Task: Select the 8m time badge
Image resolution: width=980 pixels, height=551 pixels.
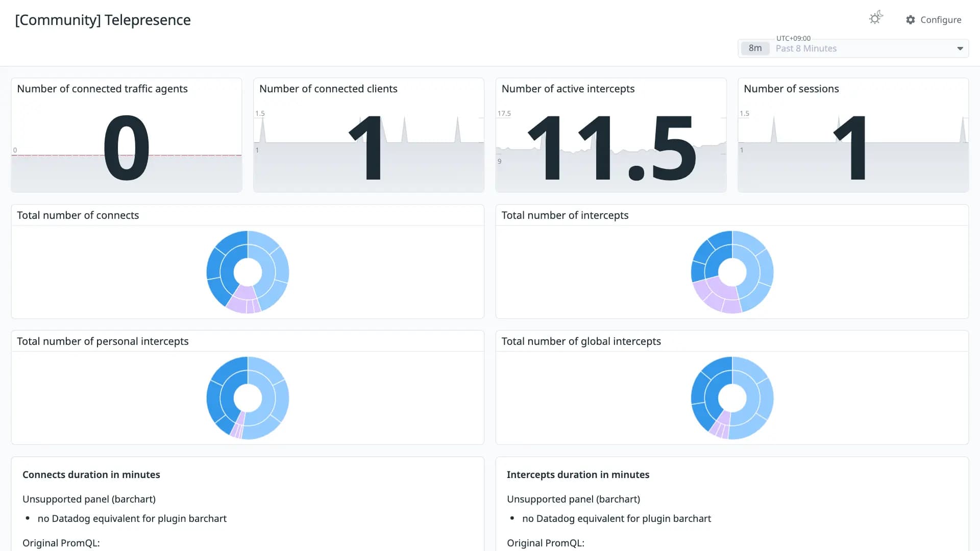Action: (755, 48)
